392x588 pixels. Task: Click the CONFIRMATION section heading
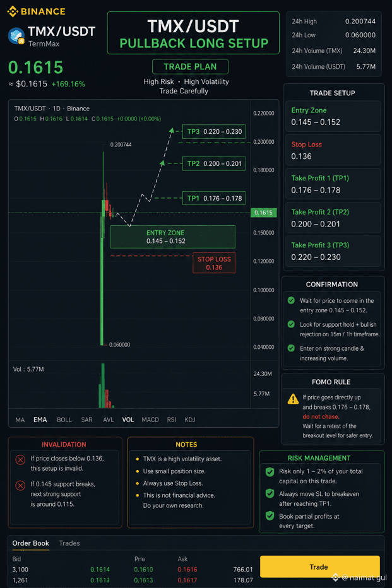click(332, 285)
